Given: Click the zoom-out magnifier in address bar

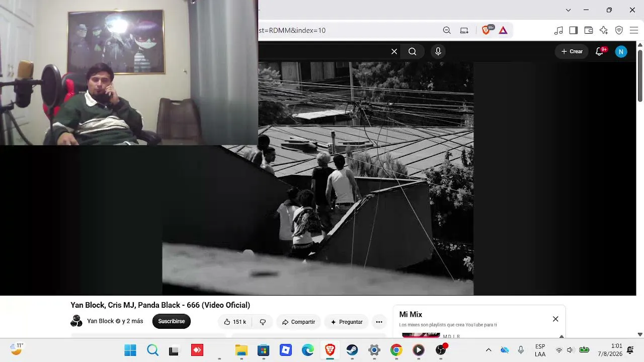Looking at the screenshot, I should [447, 30].
